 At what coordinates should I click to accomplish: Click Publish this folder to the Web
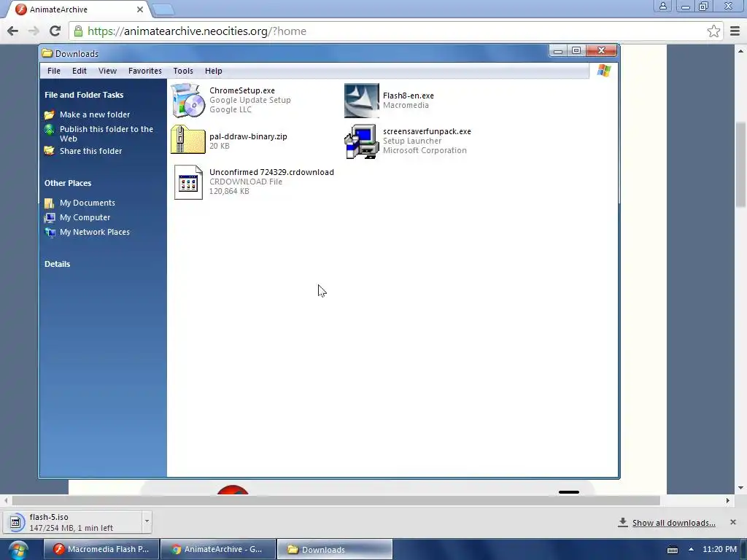(107, 134)
